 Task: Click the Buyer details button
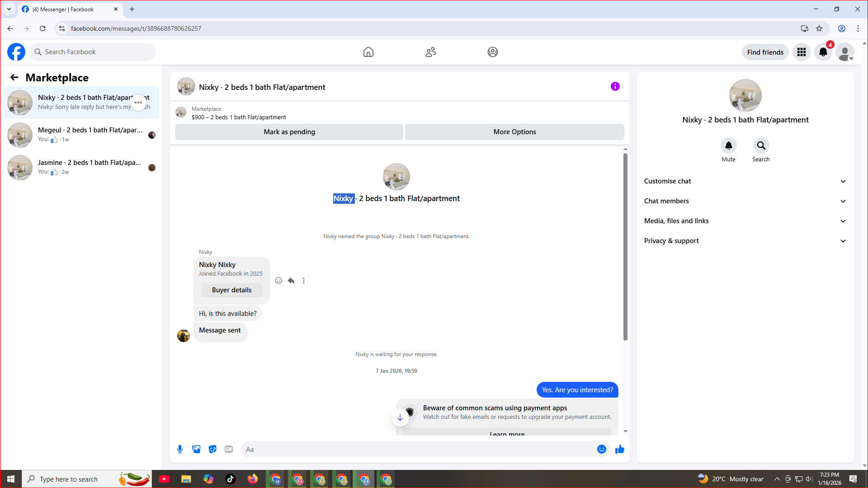[231, 290]
